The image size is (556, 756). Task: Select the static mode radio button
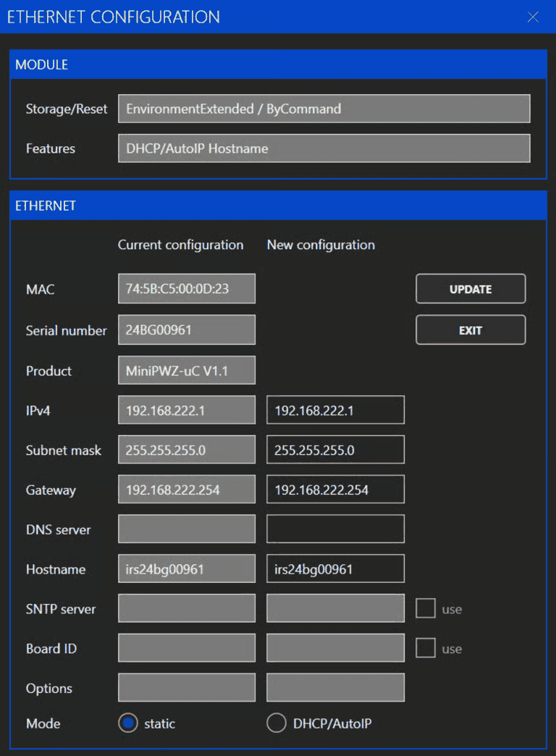point(128,723)
